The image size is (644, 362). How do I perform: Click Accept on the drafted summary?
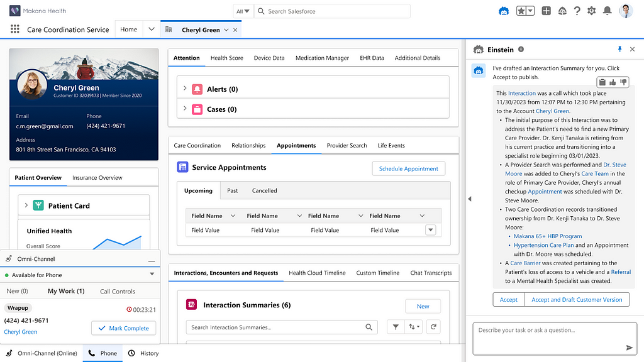(x=508, y=300)
